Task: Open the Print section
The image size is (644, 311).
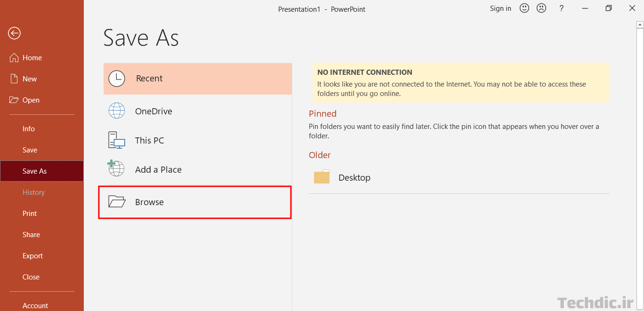Action: [x=42, y=214]
